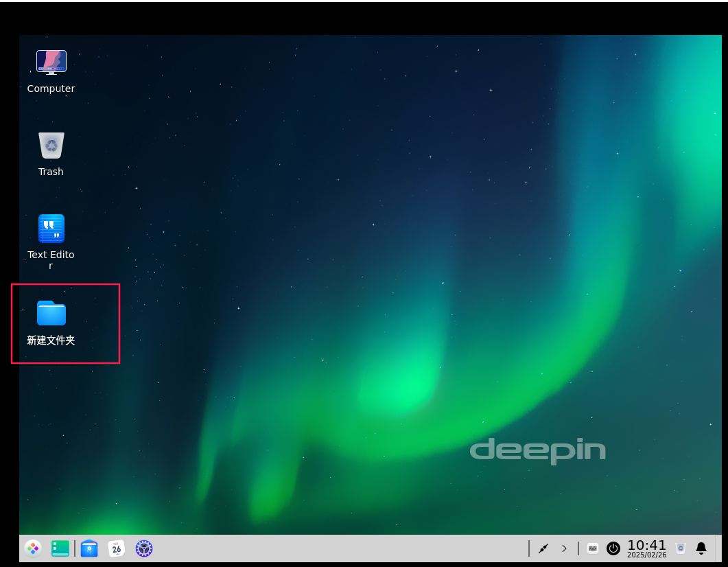This screenshot has height=567, width=728.
Task: Expand the system tray arrow
Action: pyautogui.click(x=564, y=548)
